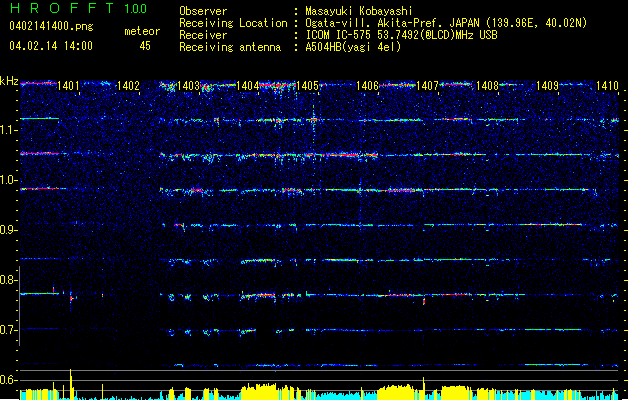Click the timestamp 04.02.14 14:00
The height and width of the screenshot is (400, 629).
(51, 45)
